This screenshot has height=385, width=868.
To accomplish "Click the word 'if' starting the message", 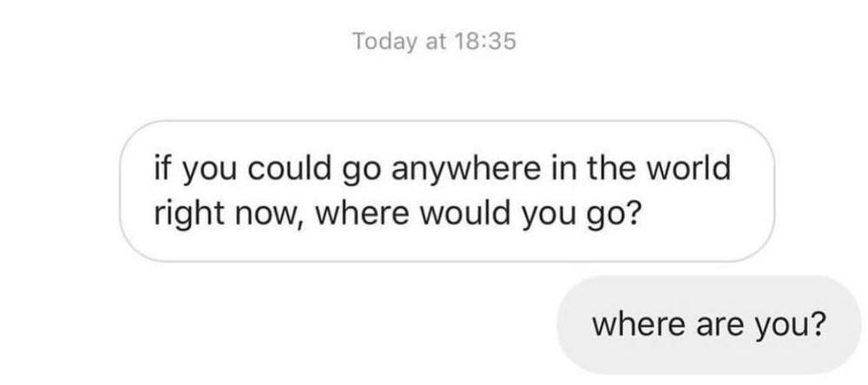I will 161,167.
